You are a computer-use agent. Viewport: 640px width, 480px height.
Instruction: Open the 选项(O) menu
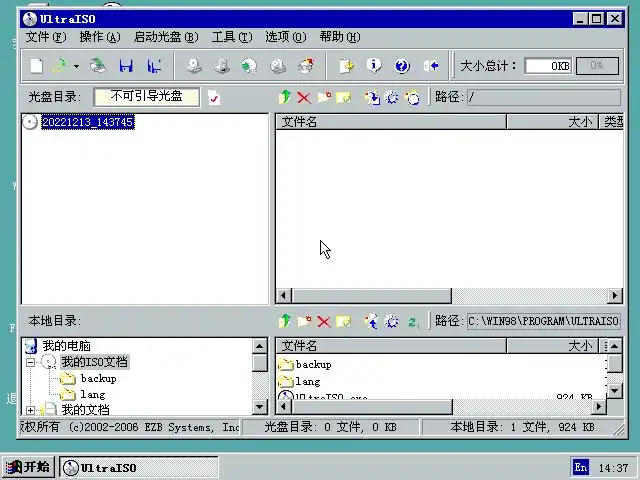[x=286, y=37]
